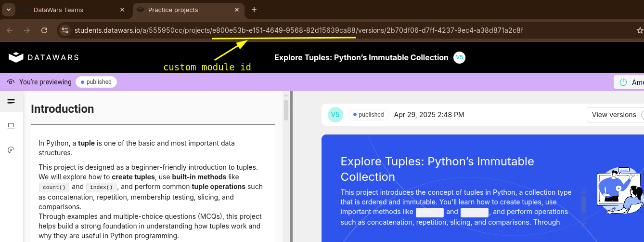Click the project title in blue card
The height and width of the screenshot is (242, 644).
click(x=437, y=169)
